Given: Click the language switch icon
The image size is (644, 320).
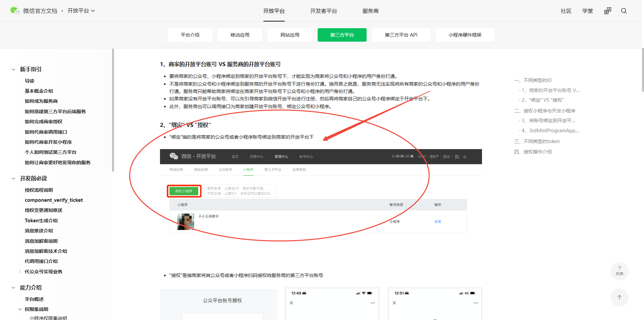Looking at the screenshot, I should point(608,11).
